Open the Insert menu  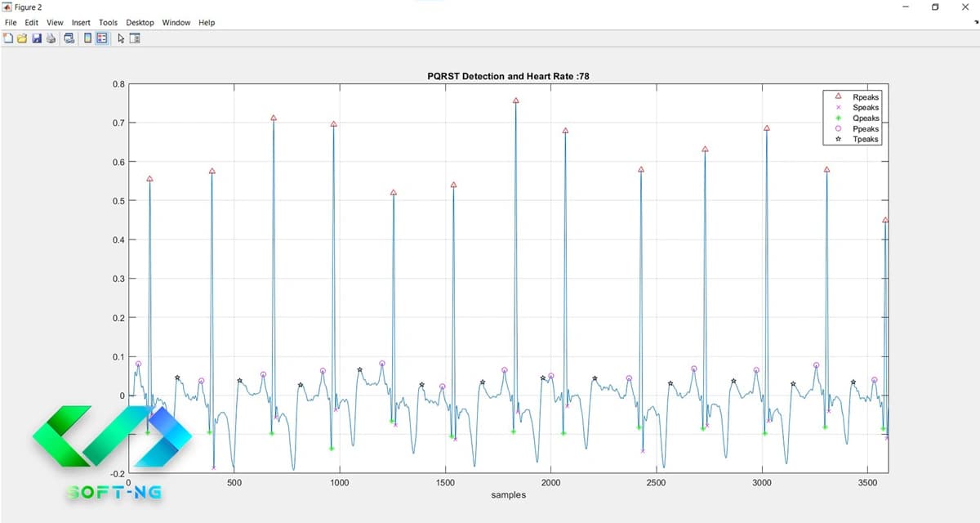pos(81,22)
